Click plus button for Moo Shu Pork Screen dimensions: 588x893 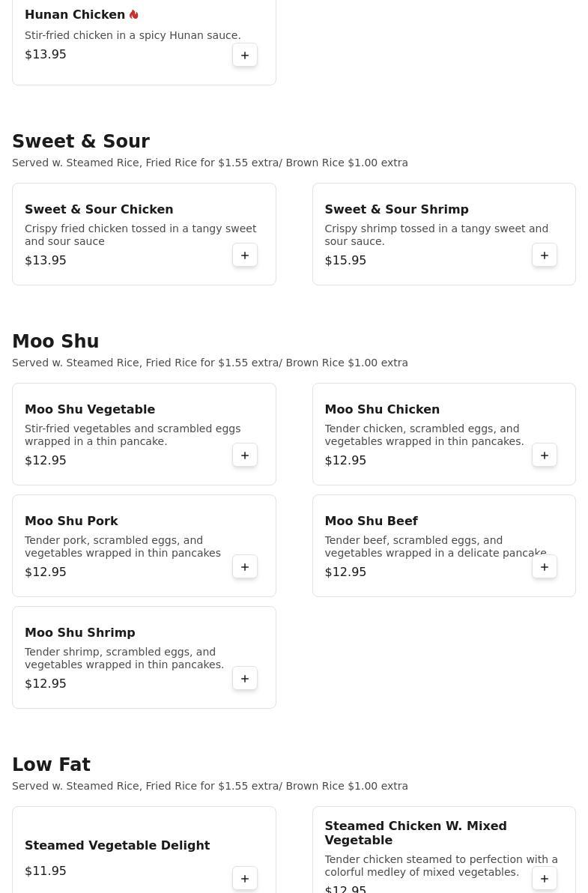pyautogui.click(x=245, y=567)
